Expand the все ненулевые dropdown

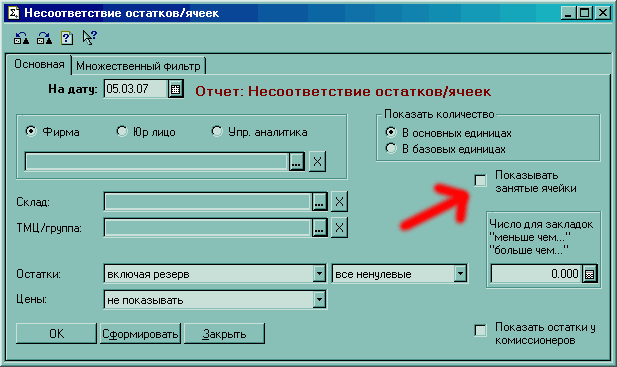click(x=460, y=274)
